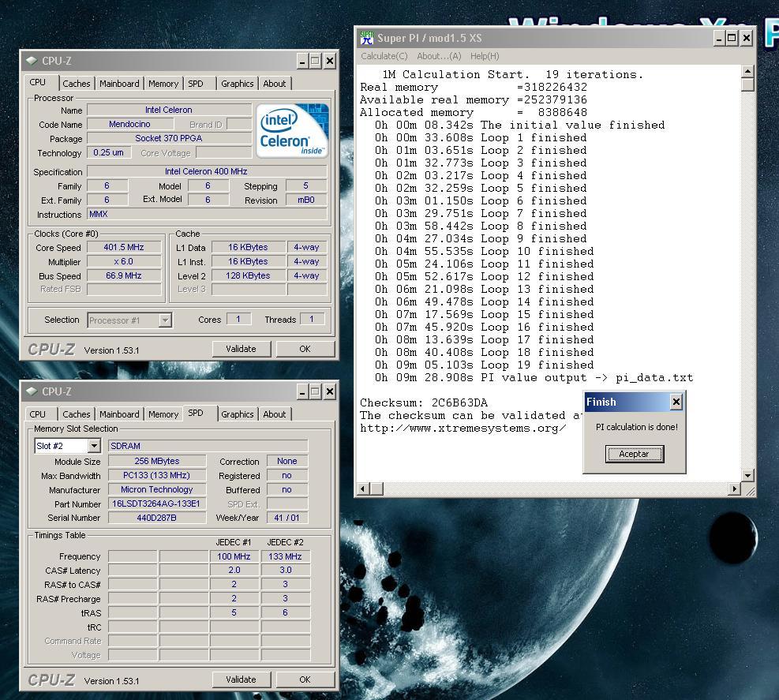This screenshot has width=779, height=700.
Task: Click the Loop 19 finished line
Action: (484, 365)
